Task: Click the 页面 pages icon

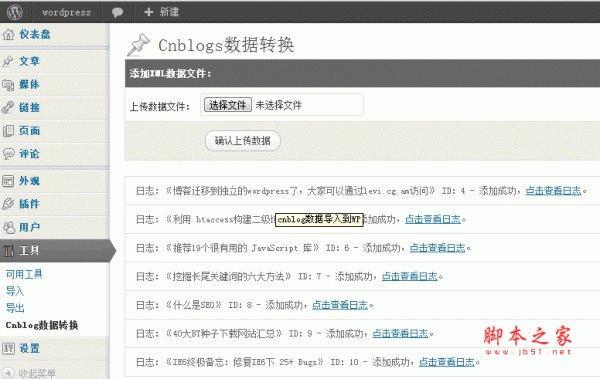Action: (8, 131)
